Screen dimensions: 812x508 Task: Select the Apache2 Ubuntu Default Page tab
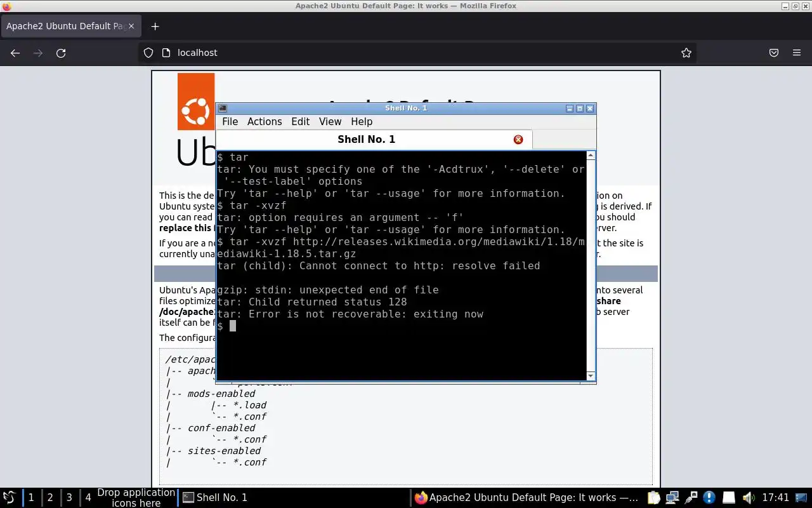[x=70, y=26]
